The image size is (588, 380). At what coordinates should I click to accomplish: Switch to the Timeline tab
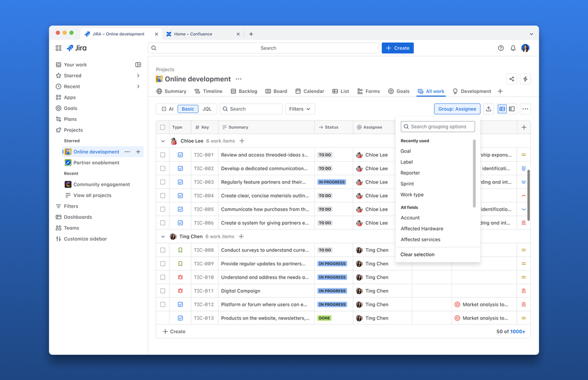(208, 91)
